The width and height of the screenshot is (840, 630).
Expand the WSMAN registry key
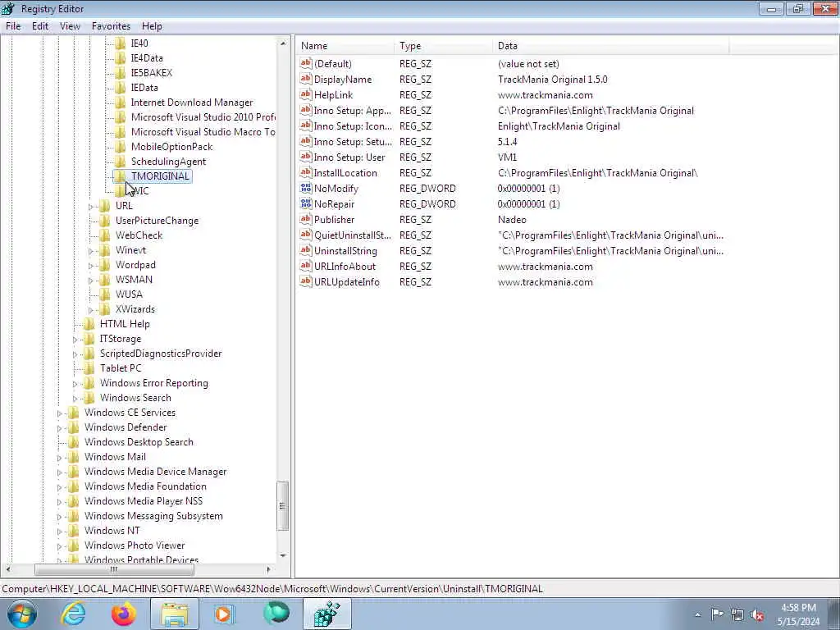tap(90, 281)
